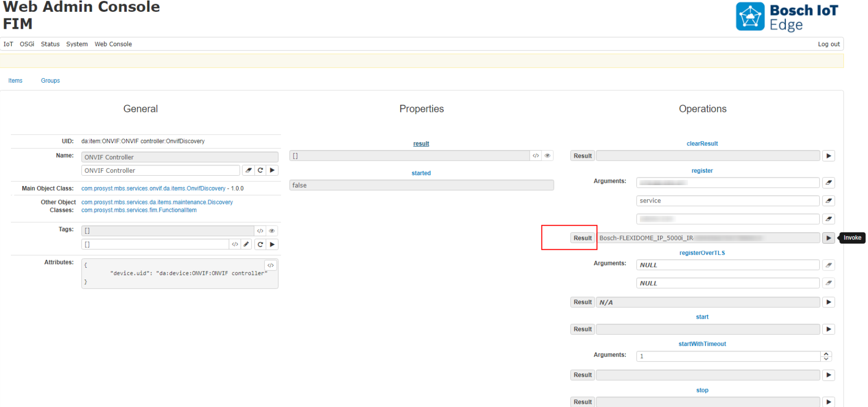The width and height of the screenshot is (868, 407).
Task: Edit the Tags value with pencil icon
Action: [246, 245]
